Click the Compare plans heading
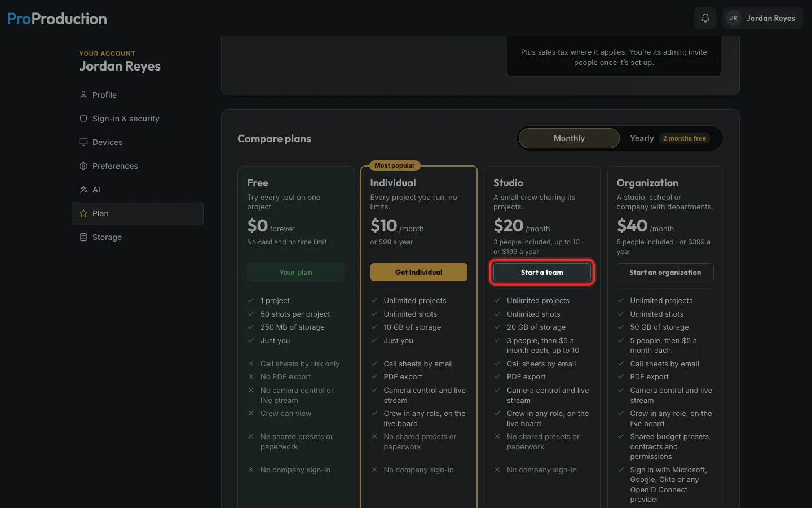 coord(274,139)
